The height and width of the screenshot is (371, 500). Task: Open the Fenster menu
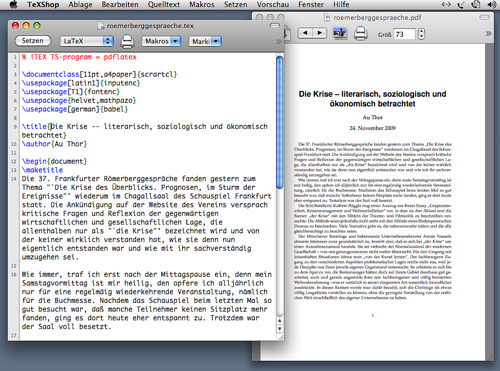(x=311, y=5)
